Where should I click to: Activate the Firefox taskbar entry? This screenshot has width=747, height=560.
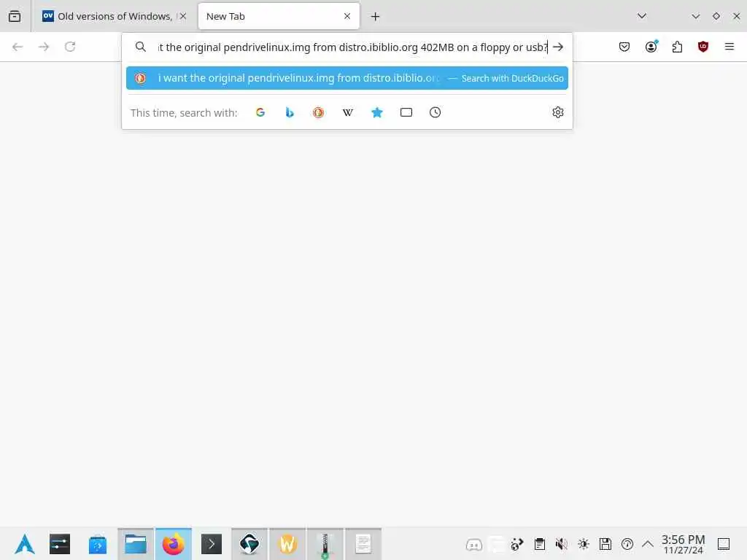point(174,544)
